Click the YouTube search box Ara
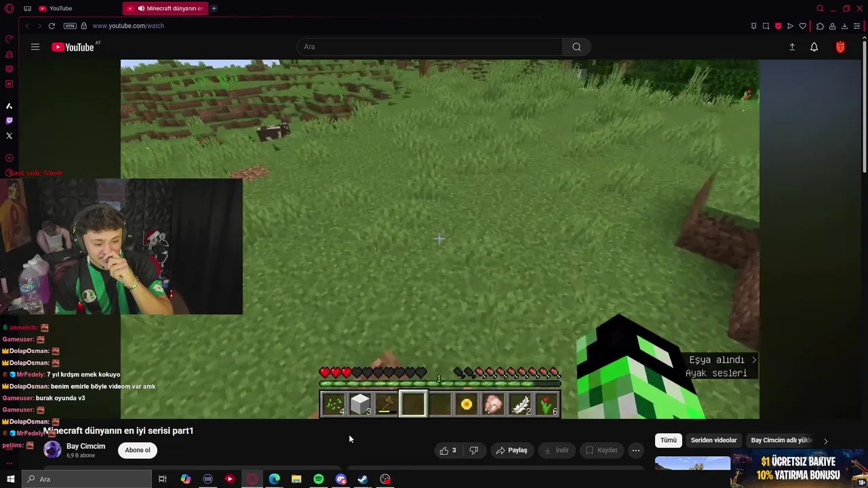Image resolution: width=868 pixels, height=488 pixels. coord(429,47)
